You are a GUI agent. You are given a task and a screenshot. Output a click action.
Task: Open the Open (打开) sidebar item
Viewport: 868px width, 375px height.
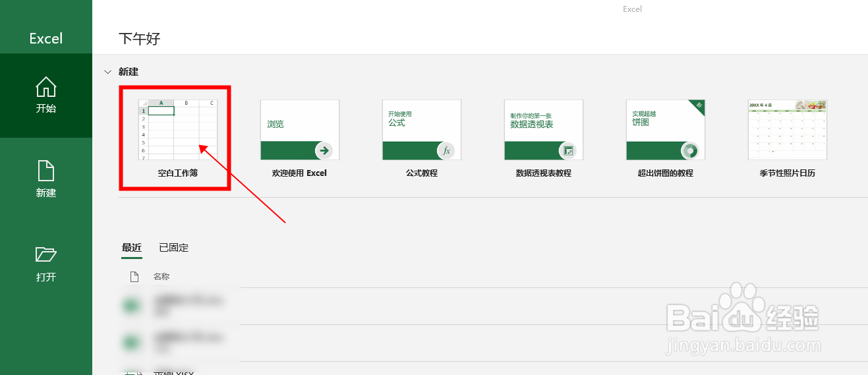click(45, 264)
